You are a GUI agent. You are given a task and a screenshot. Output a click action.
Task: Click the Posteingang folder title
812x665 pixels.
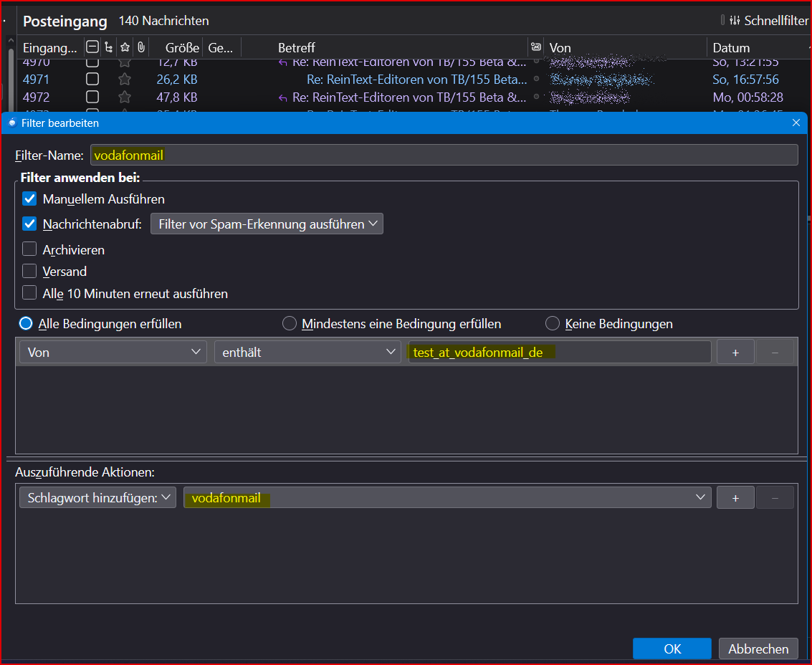point(65,21)
